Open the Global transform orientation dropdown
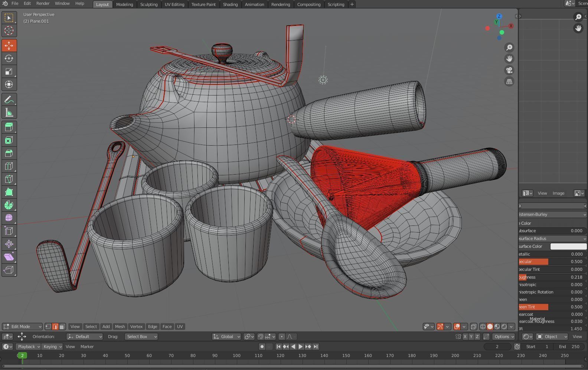The image size is (588, 370). pyautogui.click(x=226, y=337)
